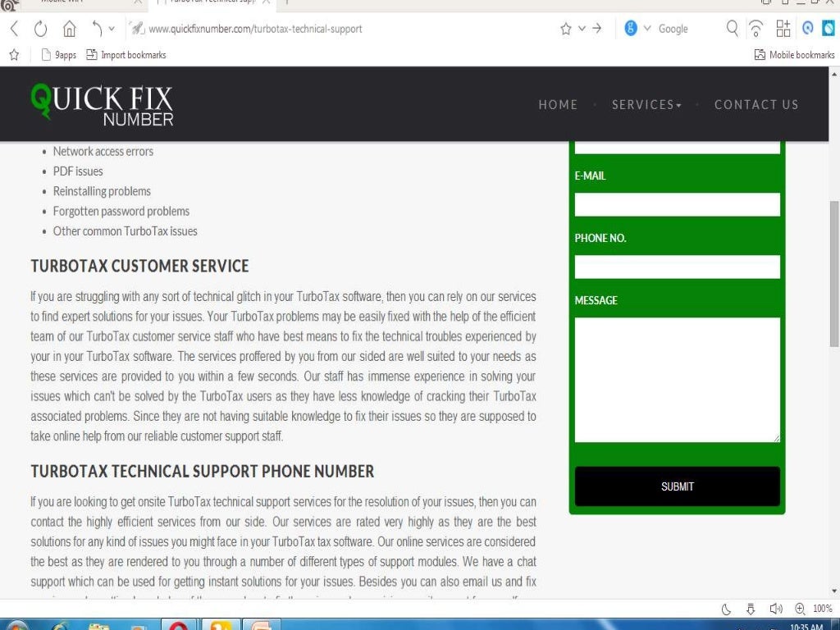Open Mobile bookmarks
The image size is (840, 630).
click(x=794, y=55)
